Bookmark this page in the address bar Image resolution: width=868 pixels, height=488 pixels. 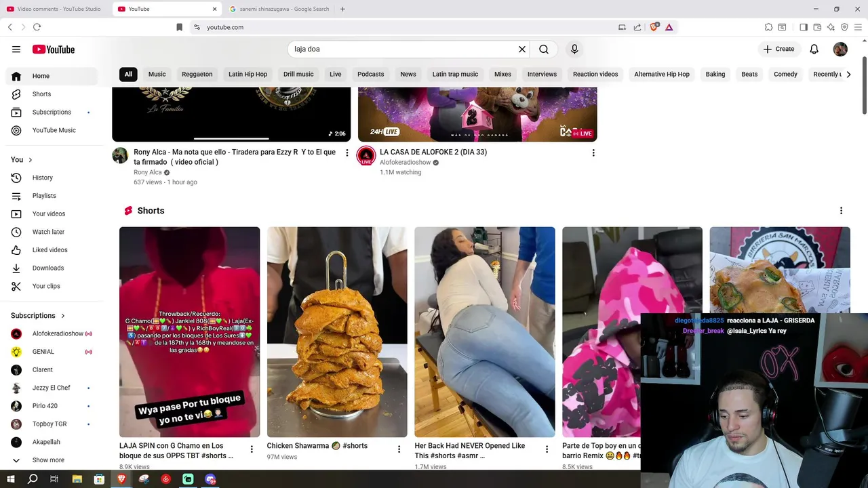(x=179, y=27)
